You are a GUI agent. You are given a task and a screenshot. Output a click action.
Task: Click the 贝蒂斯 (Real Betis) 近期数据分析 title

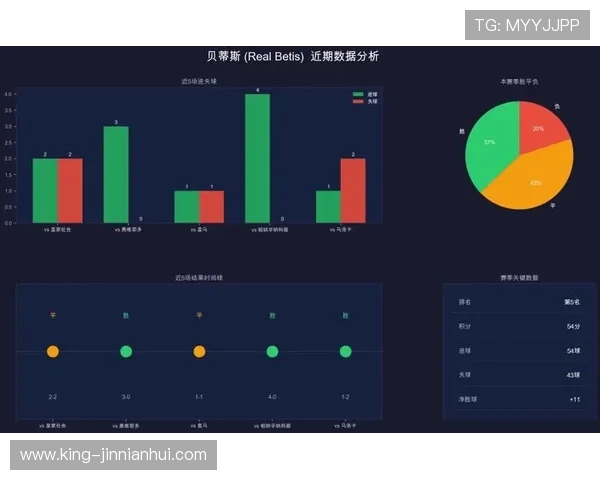click(x=293, y=56)
